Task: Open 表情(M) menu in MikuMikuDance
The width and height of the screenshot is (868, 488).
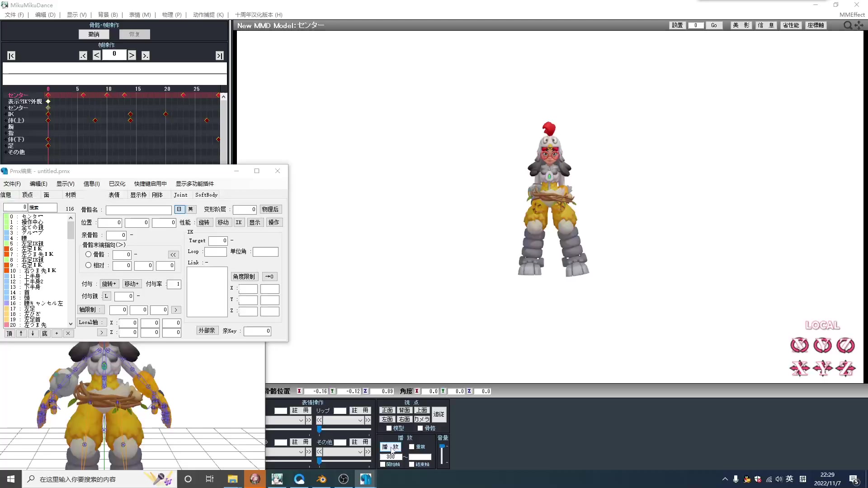Action: [140, 14]
